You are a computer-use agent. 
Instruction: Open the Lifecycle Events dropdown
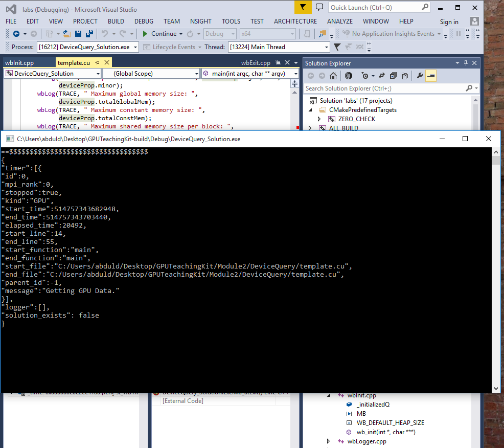[200, 47]
